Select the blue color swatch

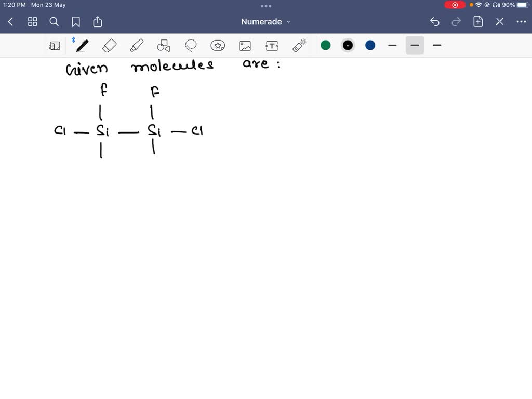tap(370, 45)
